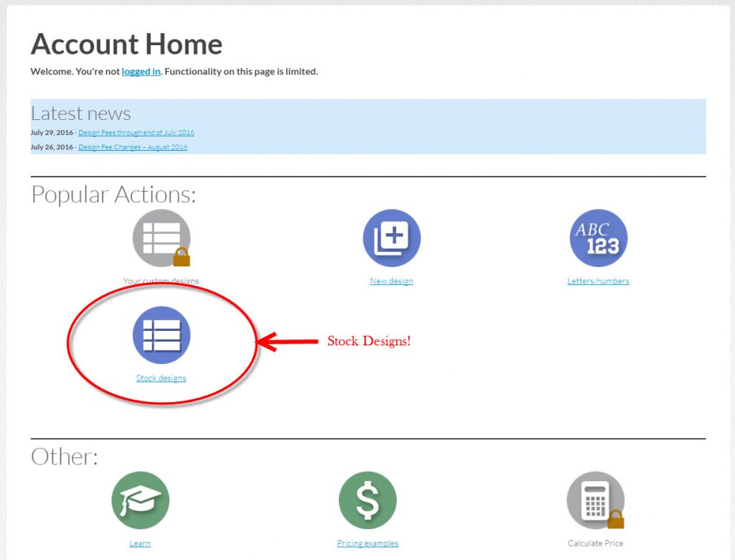The height and width of the screenshot is (560, 735).
Task: Click the locked calculator icon
Action: tap(595, 500)
